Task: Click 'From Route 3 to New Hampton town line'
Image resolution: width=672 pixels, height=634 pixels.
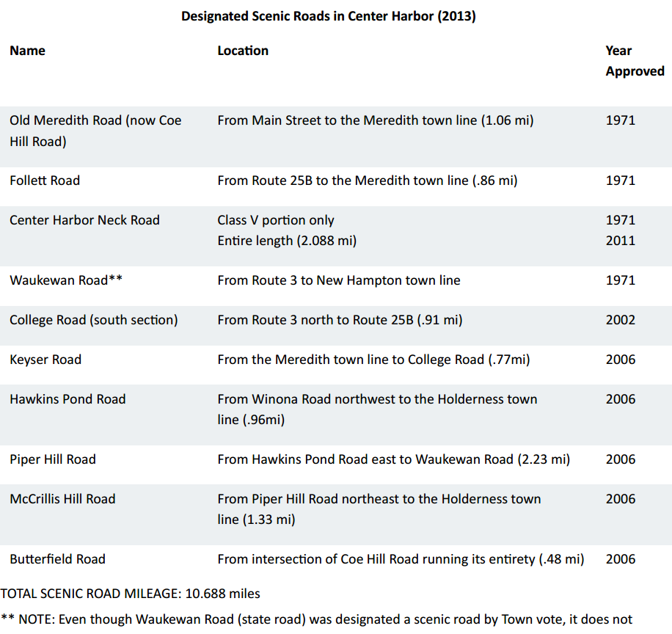Action: point(339,280)
